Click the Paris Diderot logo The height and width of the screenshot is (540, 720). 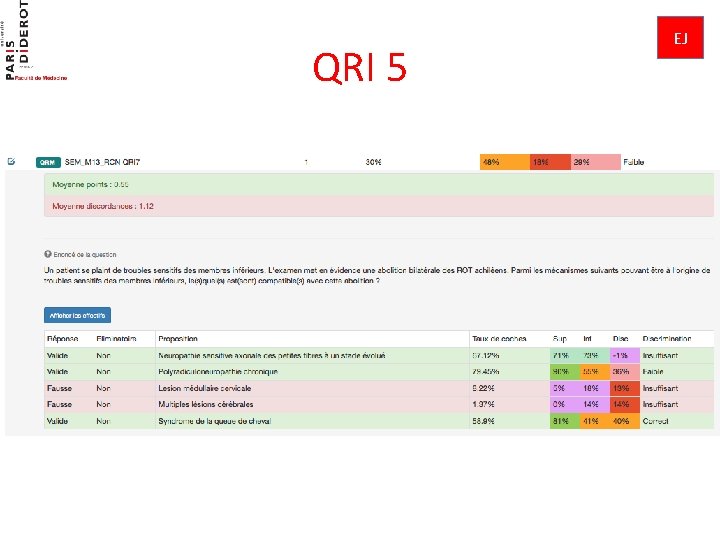tap(36, 41)
